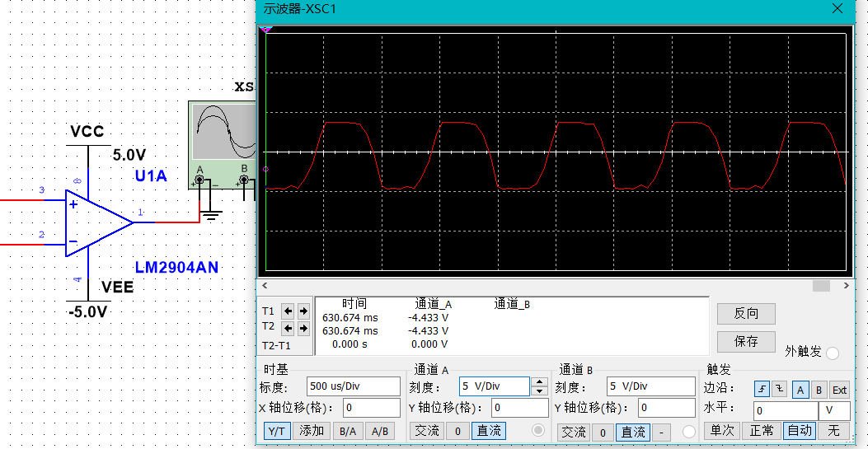The width and height of the screenshot is (868, 449).
Task: Click the scroll-right arrow below waveform
Action: point(847,286)
